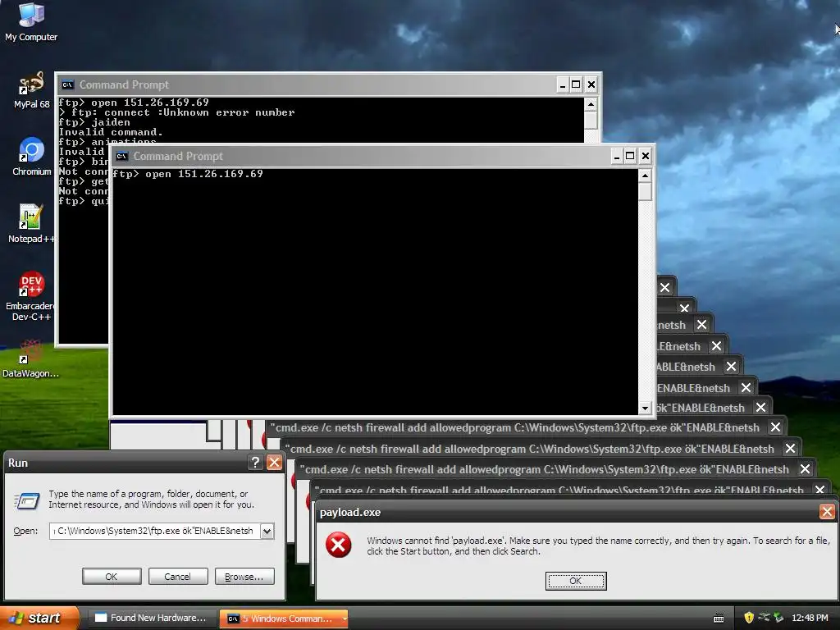Open the DataWagon desktop shortcut
This screenshot has height=630, width=840.
30,358
